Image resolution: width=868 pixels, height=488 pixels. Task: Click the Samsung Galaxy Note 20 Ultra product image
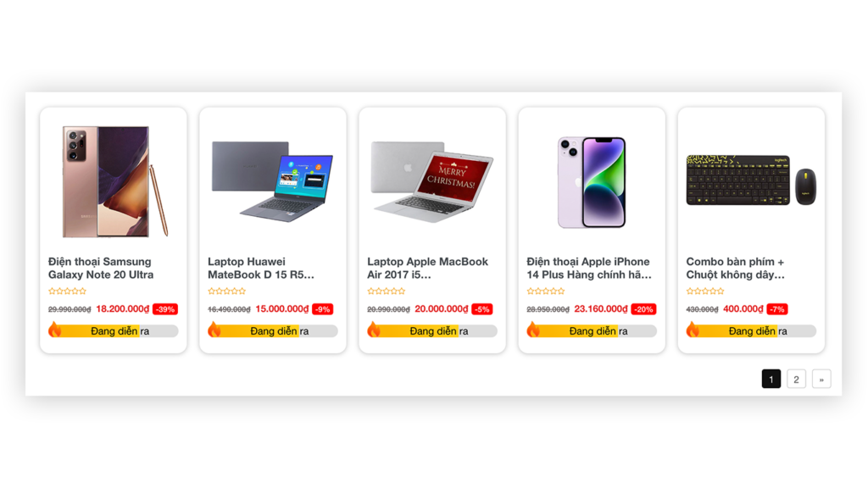tap(114, 181)
